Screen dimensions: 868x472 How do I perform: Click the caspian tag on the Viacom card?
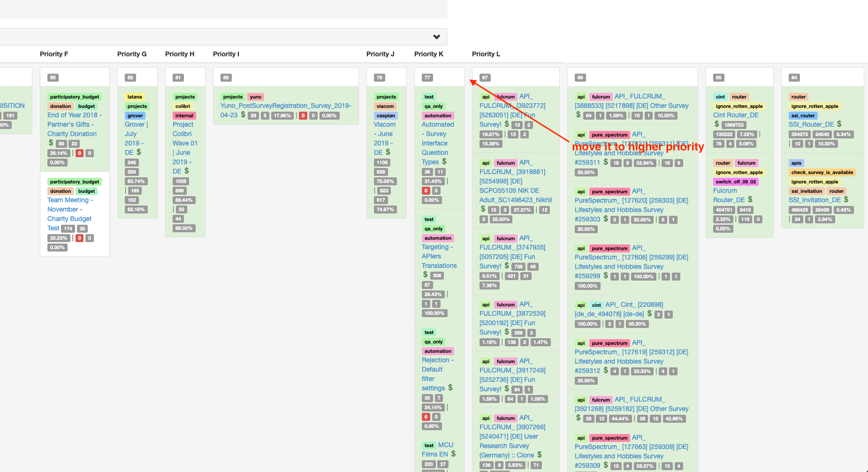386,115
